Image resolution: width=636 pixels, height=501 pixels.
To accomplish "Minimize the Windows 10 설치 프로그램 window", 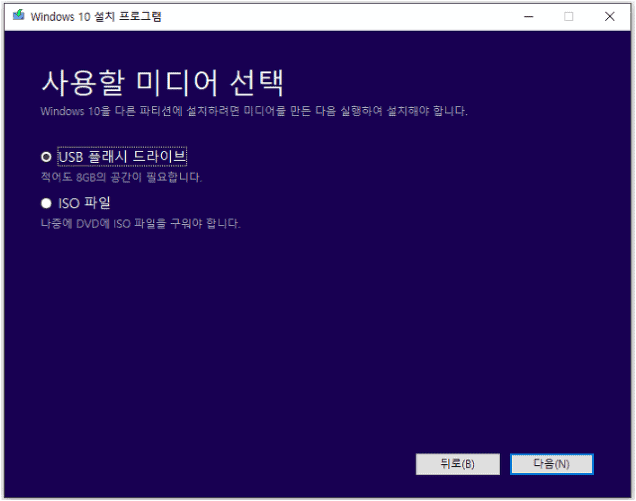I will 529,17.
